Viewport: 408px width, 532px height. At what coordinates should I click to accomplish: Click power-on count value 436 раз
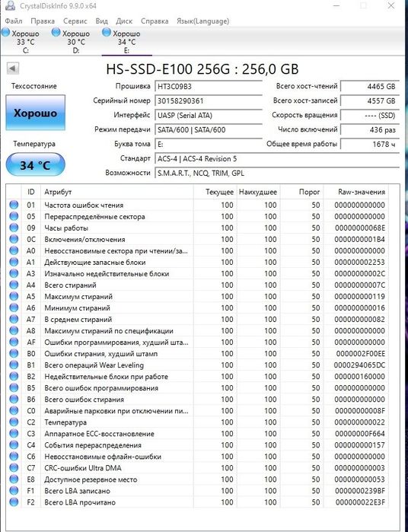(x=370, y=130)
